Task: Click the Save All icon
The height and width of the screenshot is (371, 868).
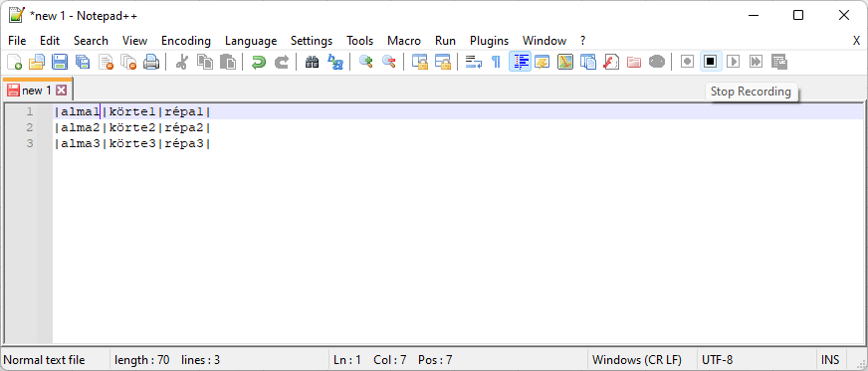Action: point(83,62)
